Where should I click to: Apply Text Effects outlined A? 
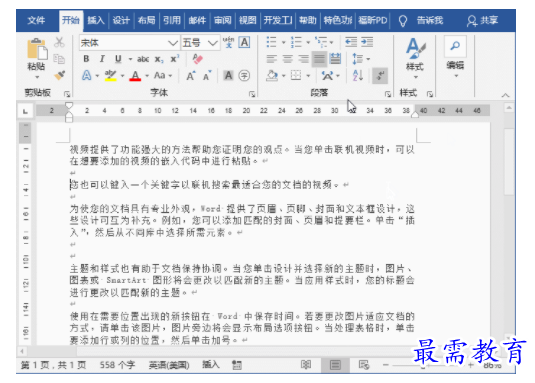pos(87,75)
